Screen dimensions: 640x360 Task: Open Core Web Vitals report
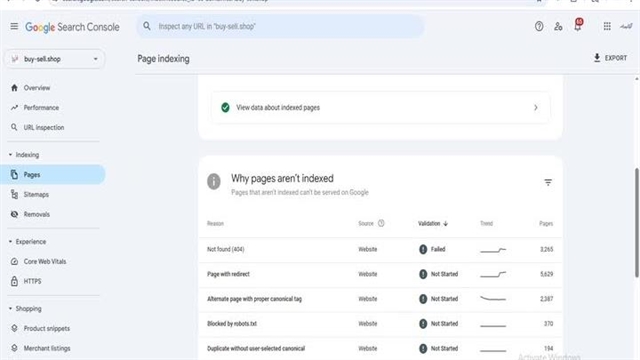(44, 262)
